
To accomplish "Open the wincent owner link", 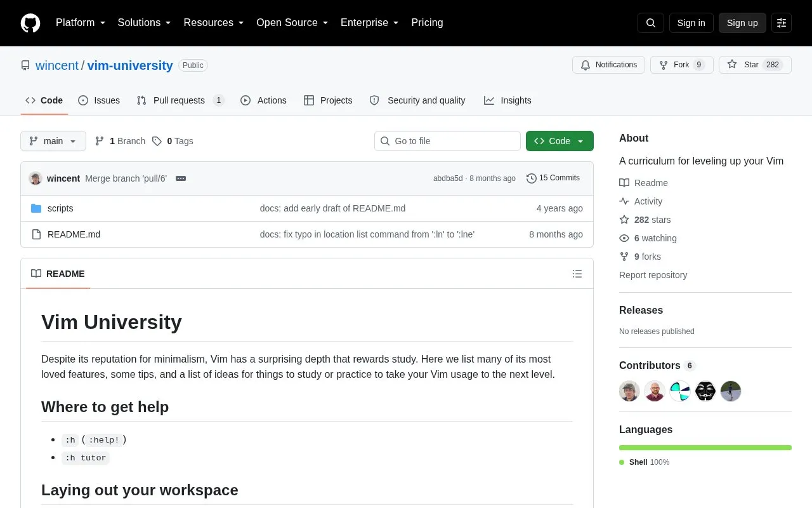I will click(57, 65).
